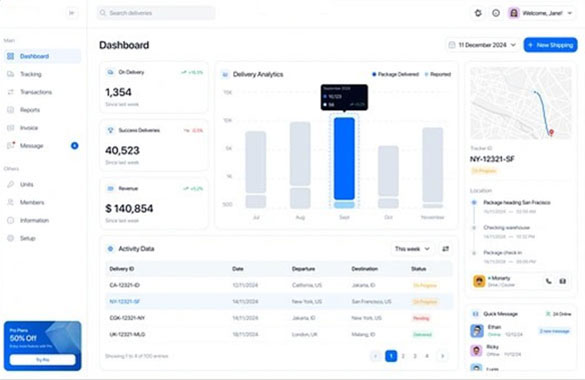Open delivery link NY-12321-SF in table
The width and height of the screenshot is (585, 380).
[125, 302]
